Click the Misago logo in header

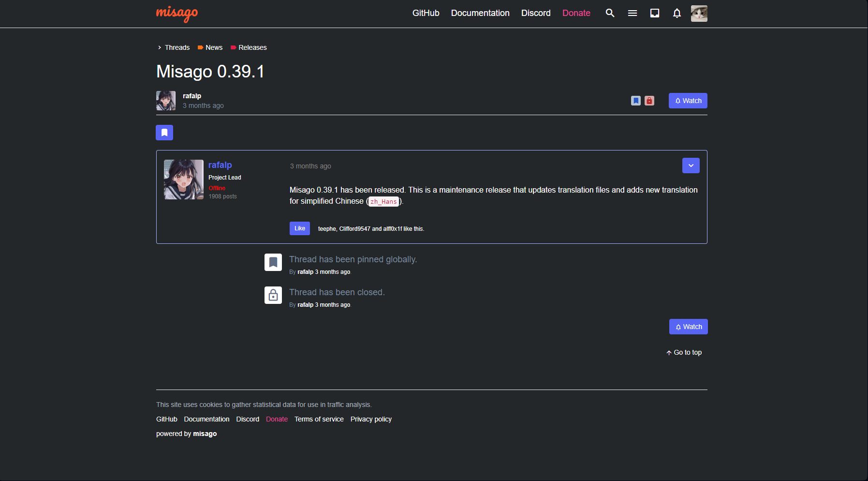click(x=177, y=14)
